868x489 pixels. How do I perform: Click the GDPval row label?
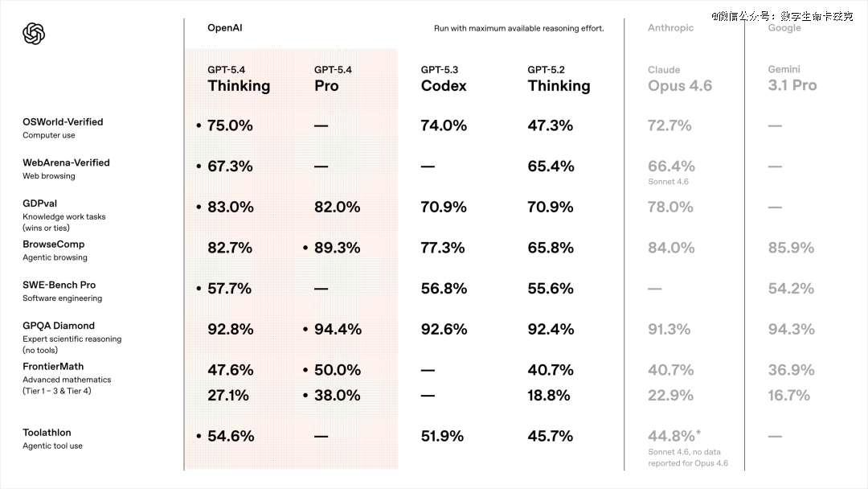click(x=39, y=203)
